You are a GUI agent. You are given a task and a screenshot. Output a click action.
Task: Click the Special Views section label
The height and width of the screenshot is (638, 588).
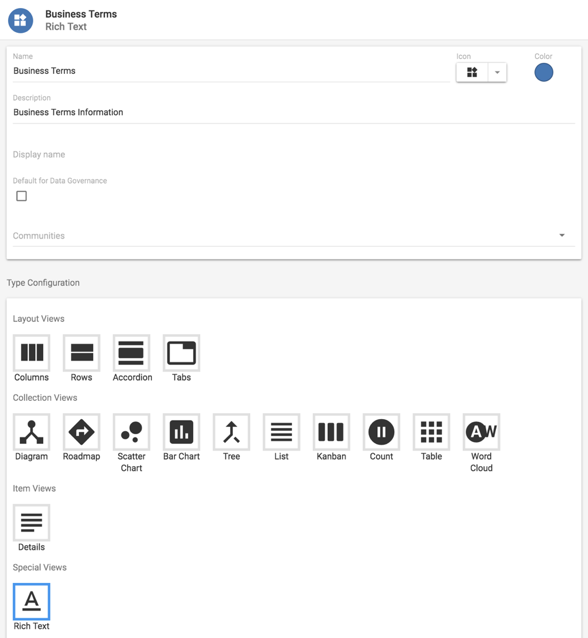pos(39,567)
